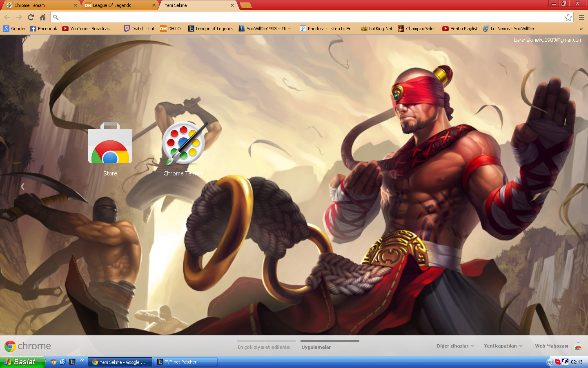This screenshot has width=588, height=368.
Task: Open the Feritin Playlist bookmark
Action: pos(460,29)
